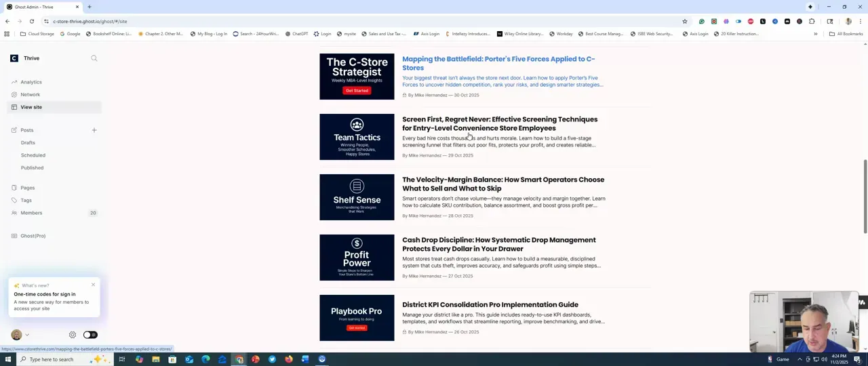The width and height of the screenshot is (868, 366).
Task: Open the Tags section
Action: (26, 201)
